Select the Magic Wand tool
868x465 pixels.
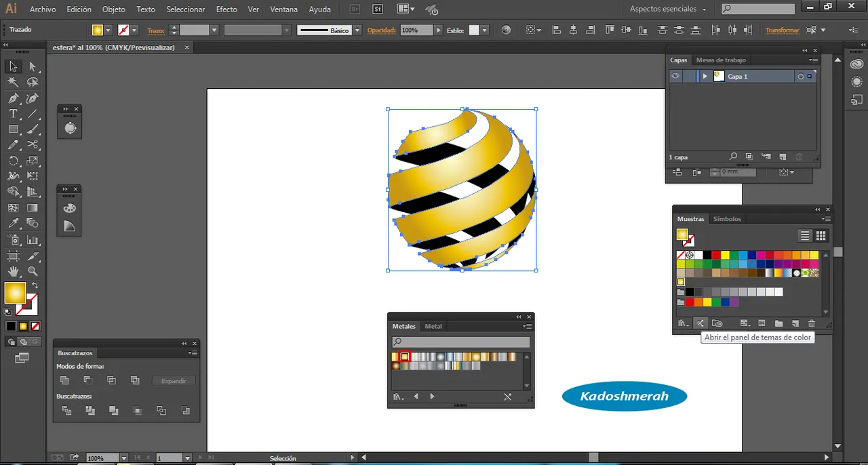[x=13, y=82]
